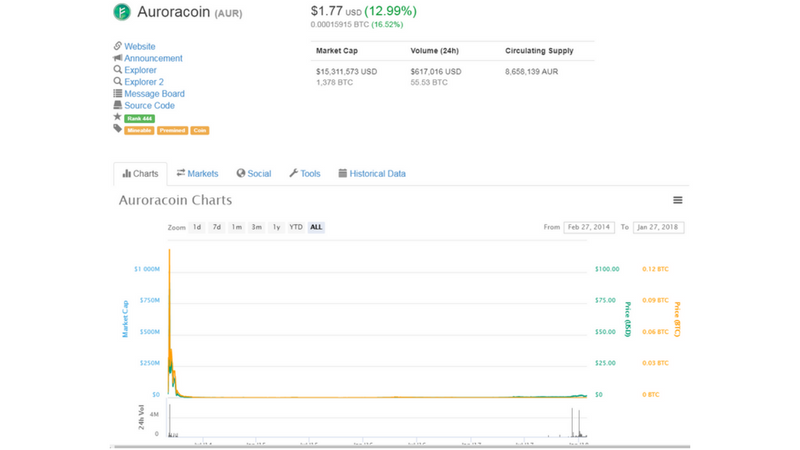Image resolution: width=800 pixels, height=450 pixels.
Task: Click the $617,016 USD volume value
Action: click(x=436, y=72)
